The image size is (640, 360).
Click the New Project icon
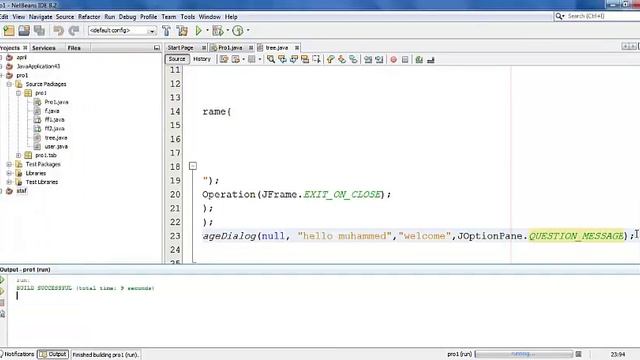[x=9, y=31]
